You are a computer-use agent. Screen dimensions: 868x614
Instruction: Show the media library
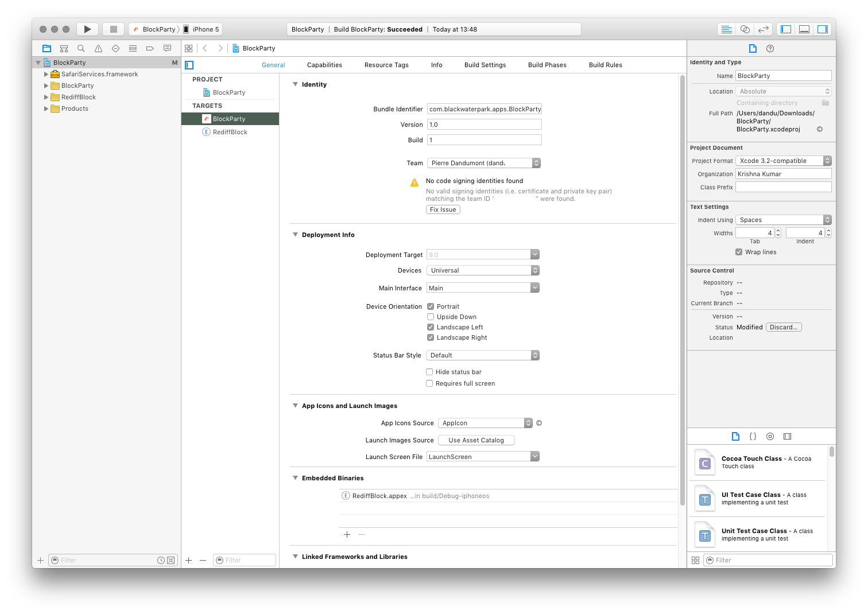[x=788, y=437]
